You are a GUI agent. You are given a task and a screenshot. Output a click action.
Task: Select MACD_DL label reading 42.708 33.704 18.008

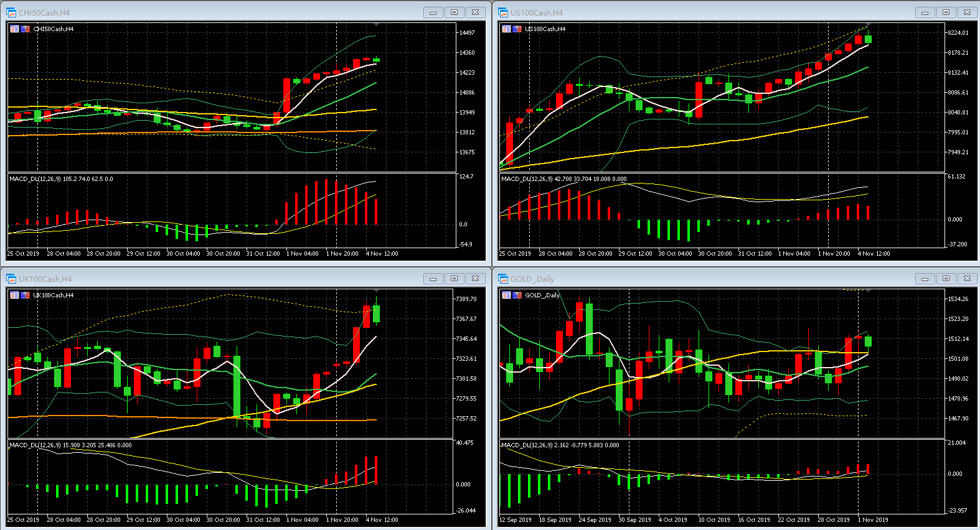pos(564,179)
